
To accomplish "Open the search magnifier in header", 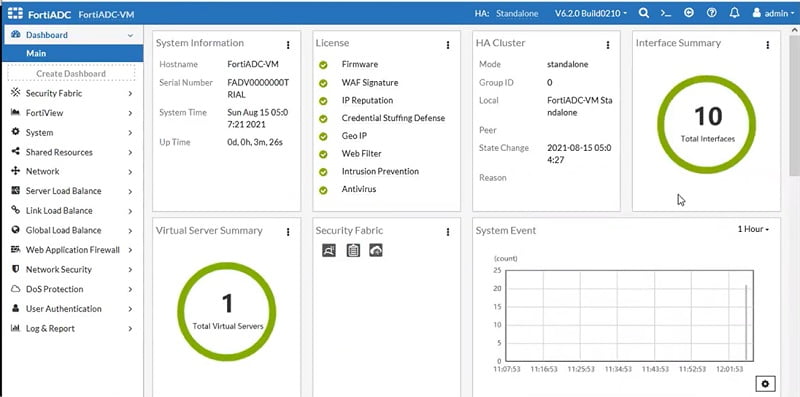I will click(644, 13).
